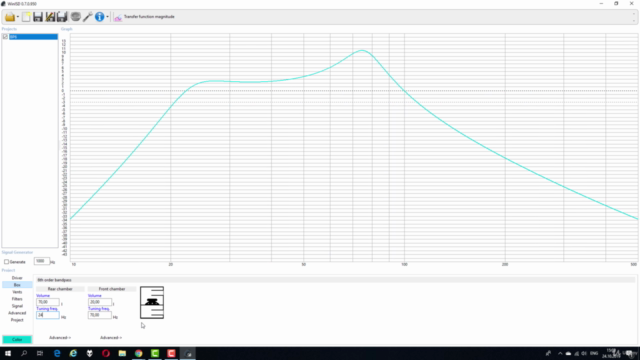Open the taskbar search icon
The width and height of the screenshot is (640, 360).
[x=24, y=353]
